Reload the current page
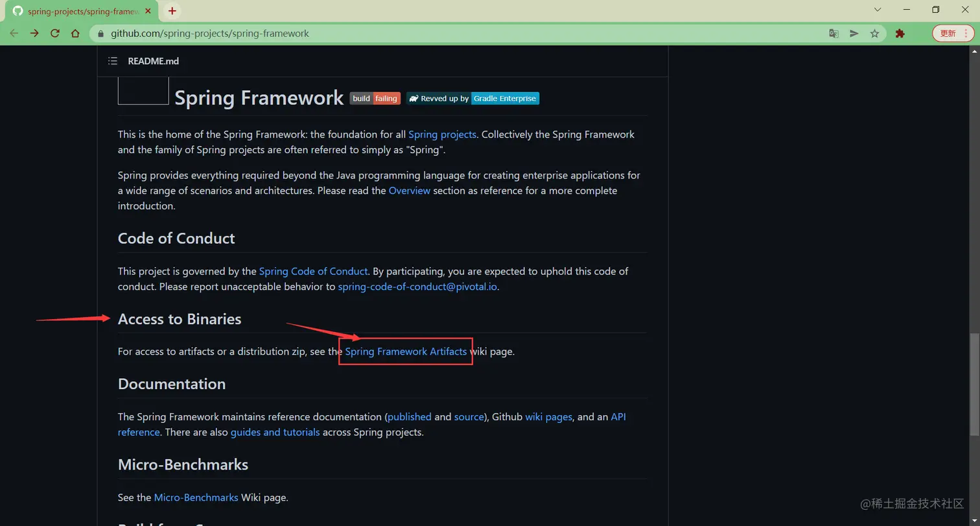Image resolution: width=980 pixels, height=526 pixels. [55, 33]
